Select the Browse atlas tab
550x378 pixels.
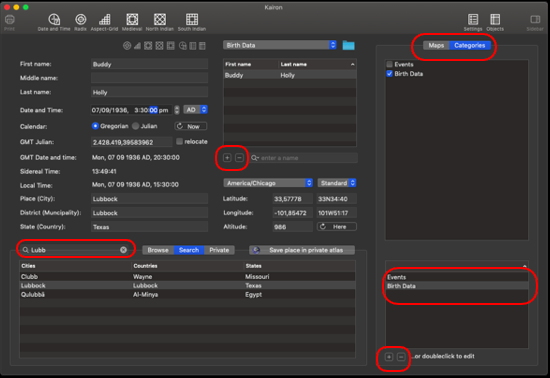[x=158, y=250]
